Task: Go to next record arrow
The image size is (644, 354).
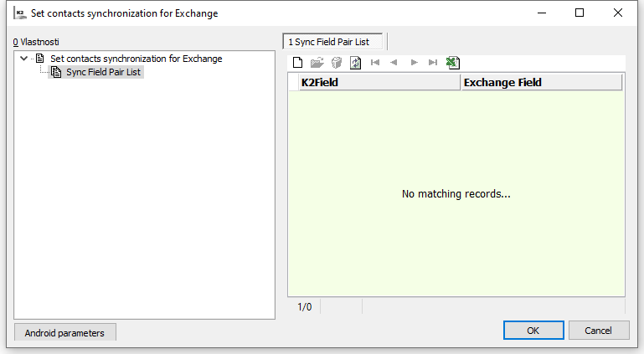Action: point(414,63)
